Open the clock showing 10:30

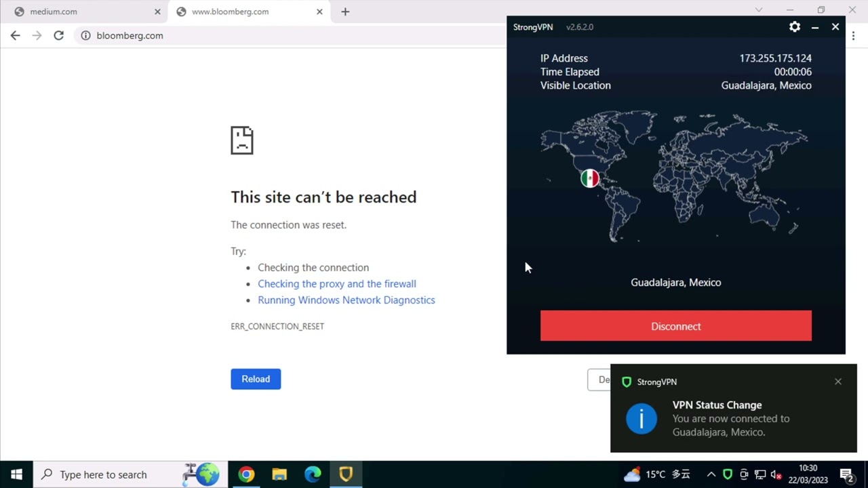(x=808, y=474)
